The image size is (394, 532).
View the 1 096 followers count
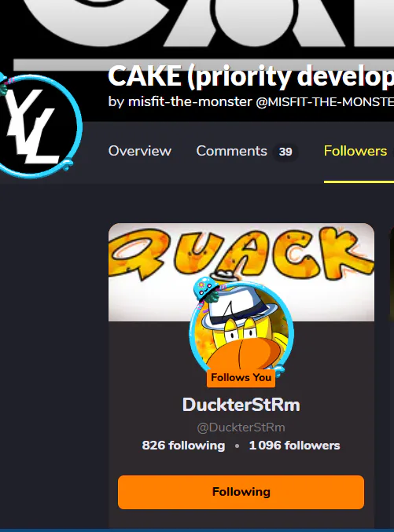pyautogui.click(x=294, y=446)
